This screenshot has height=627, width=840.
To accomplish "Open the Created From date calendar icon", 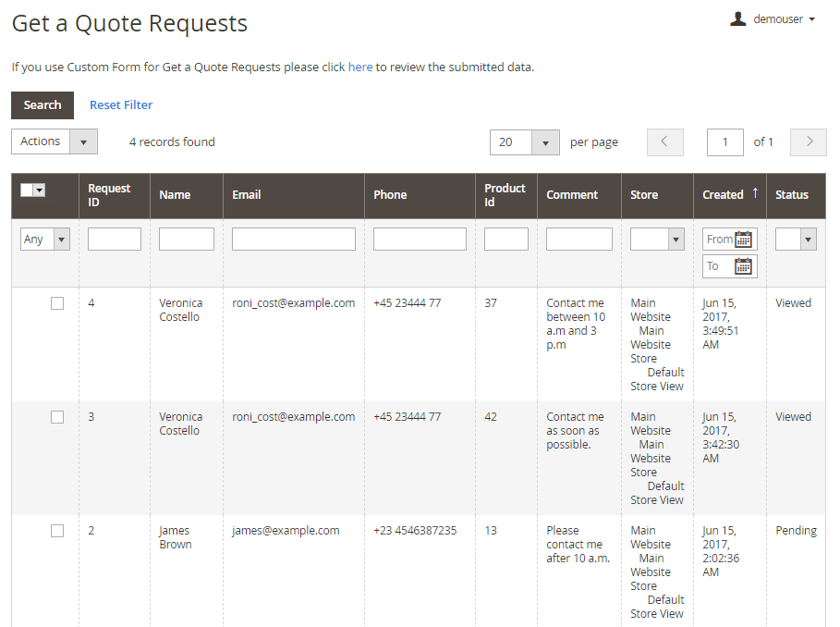I will pyautogui.click(x=743, y=240).
